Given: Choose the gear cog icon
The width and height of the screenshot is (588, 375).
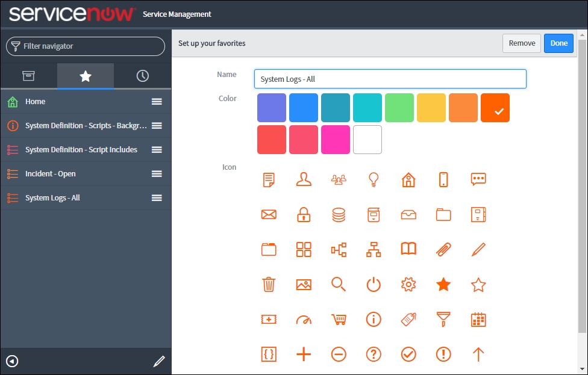Looking at the screenshot, I should pyautogui.click(x=408, y=284).
